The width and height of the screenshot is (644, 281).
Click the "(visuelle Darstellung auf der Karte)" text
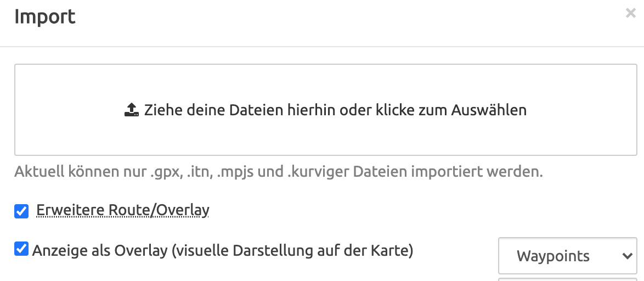(292, 251)
